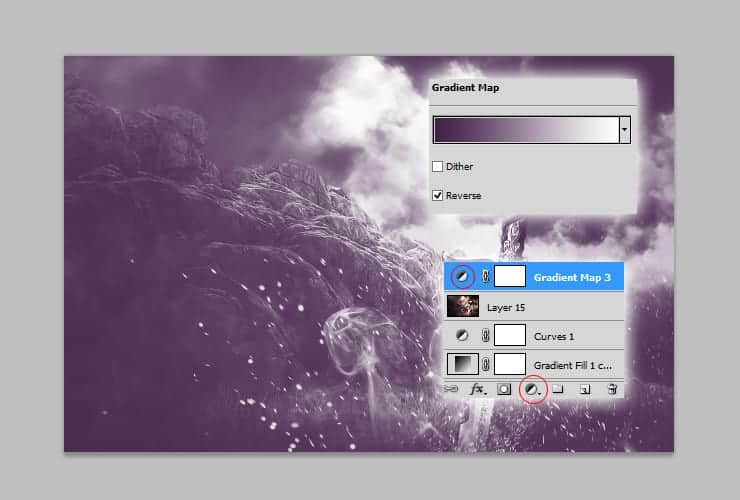Click the Create new group folder icon
This screenshot has width=740, height=500.
(559, 388)
